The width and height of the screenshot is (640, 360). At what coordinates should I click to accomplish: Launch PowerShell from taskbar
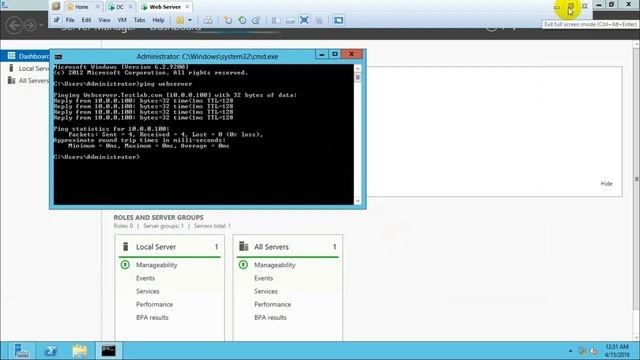tap(51, 351)
